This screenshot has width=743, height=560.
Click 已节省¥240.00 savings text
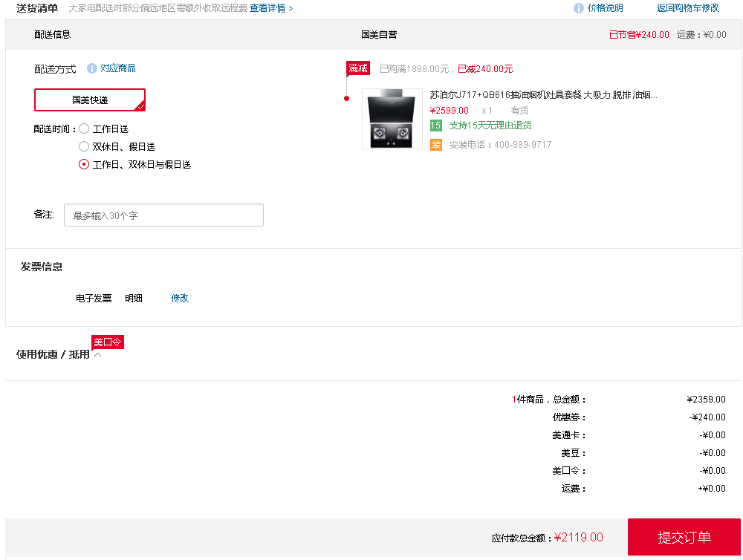click(639, 35)
